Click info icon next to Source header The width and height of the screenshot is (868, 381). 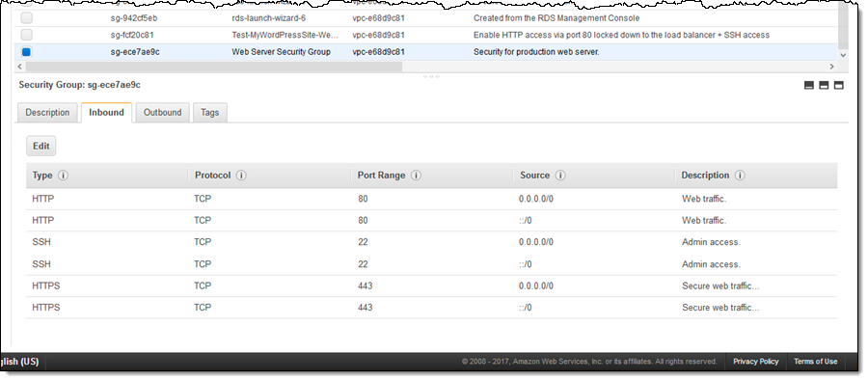pyautogui.click(x=560, y=176)
